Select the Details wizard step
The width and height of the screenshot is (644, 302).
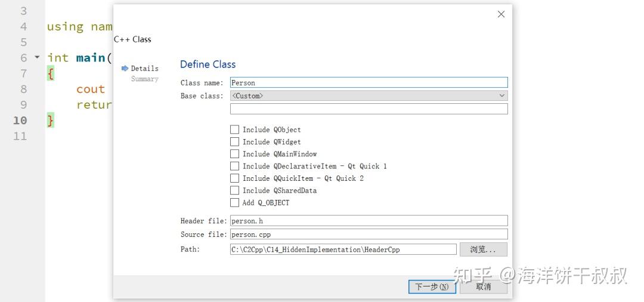click(144, 68)
